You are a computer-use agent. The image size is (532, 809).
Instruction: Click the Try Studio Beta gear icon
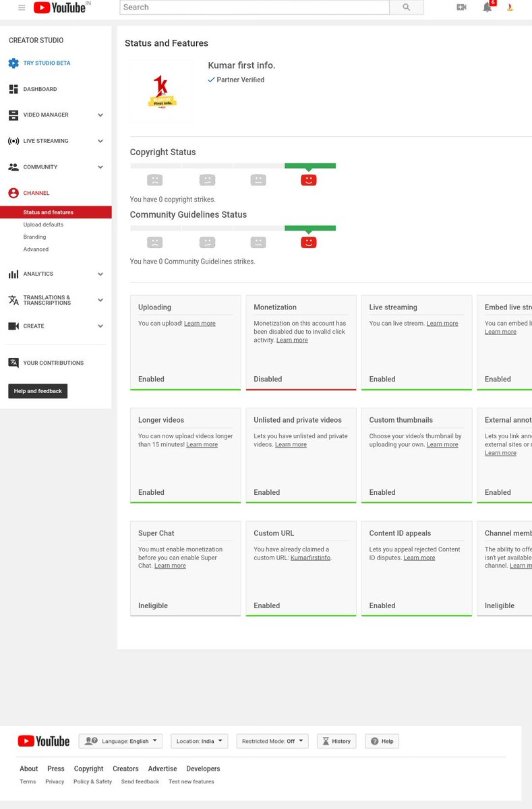[13, 63]
